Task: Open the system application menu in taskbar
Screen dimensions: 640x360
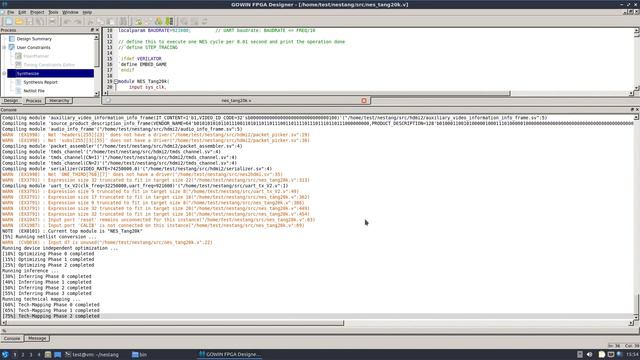Action: tap(5, 355)
